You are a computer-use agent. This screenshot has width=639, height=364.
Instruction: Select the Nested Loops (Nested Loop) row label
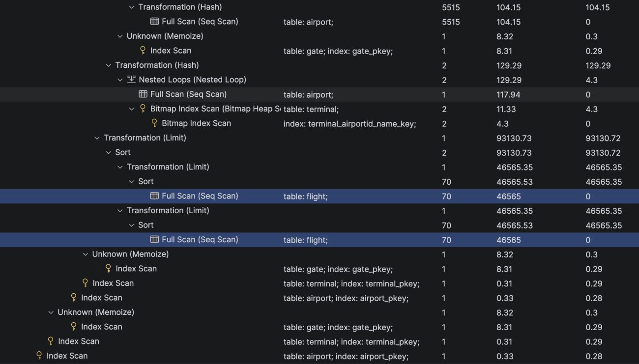192,80
